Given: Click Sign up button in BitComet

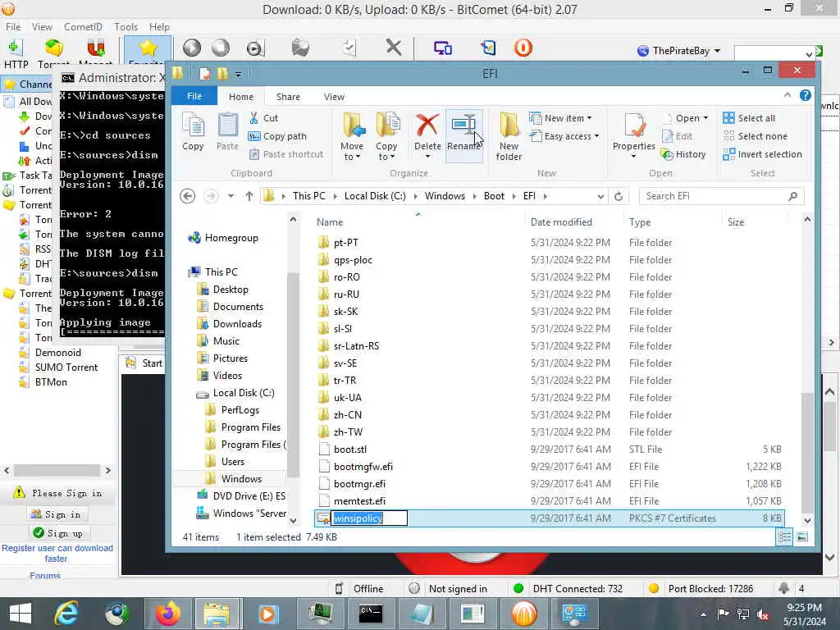Looking at the screenshot, I should (x=58, y=533).
